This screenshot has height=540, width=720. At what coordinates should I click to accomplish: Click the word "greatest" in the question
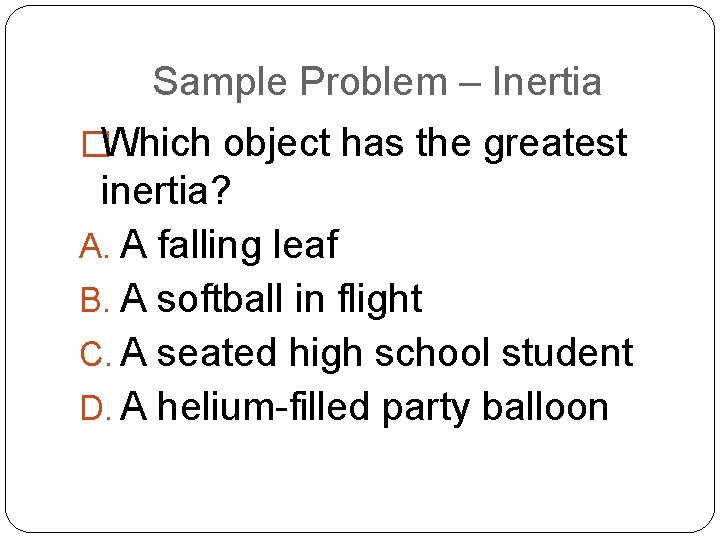tap(555, 146)
